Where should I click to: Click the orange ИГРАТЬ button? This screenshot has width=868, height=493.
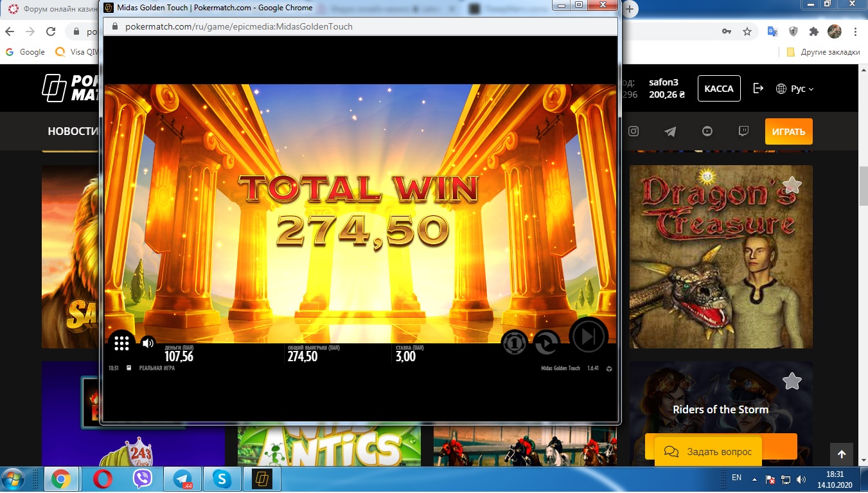(x=789, y=132)
